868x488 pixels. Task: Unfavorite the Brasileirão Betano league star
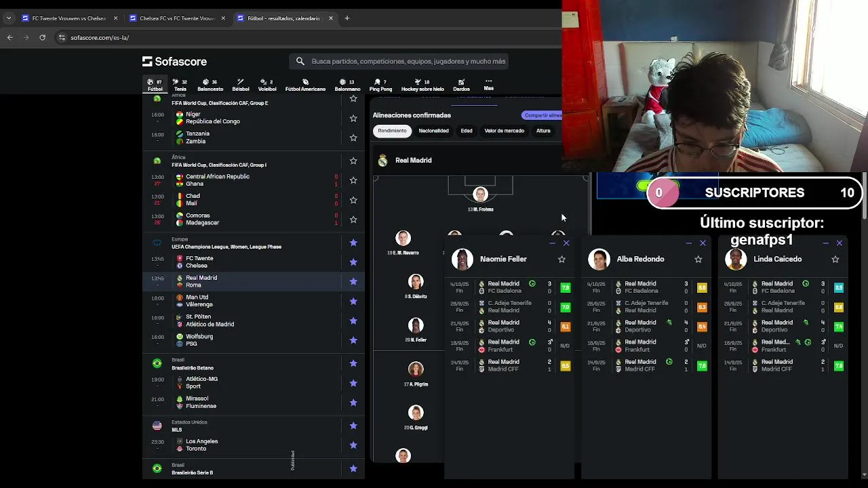click(353, 363)
